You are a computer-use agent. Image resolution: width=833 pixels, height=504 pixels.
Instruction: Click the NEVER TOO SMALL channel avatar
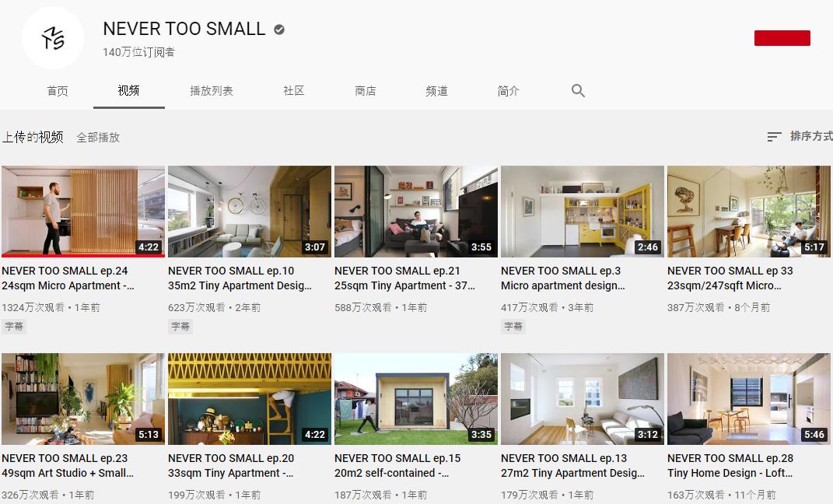click(x=53, y=37)
